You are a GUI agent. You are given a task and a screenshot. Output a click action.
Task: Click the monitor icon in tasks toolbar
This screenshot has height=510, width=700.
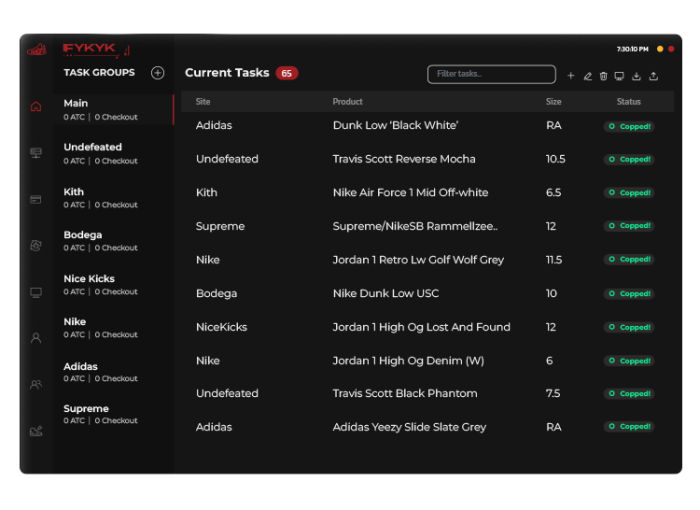tap(619, 76)
